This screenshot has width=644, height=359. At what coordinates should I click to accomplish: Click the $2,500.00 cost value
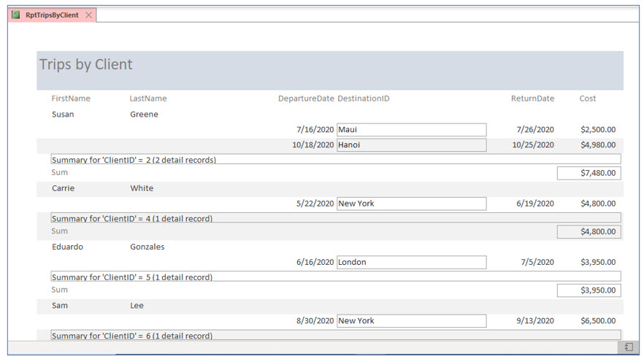coord(598,130)
